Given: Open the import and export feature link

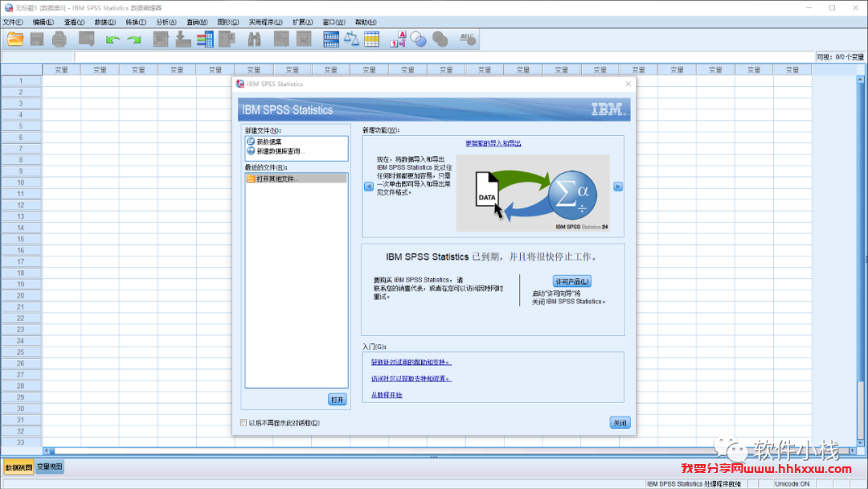Looking at the screenshot, I should point(493,143).
